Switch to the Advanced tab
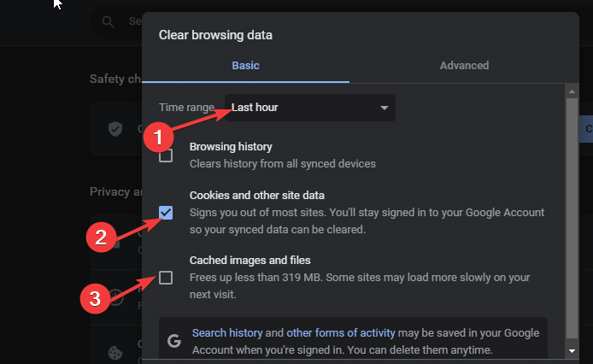 click(464, 66)
